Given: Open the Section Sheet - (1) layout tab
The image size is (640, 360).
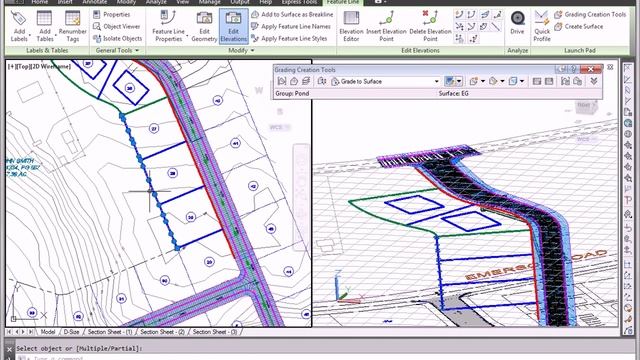Looking at the screenshot, I should click(110, 332).
